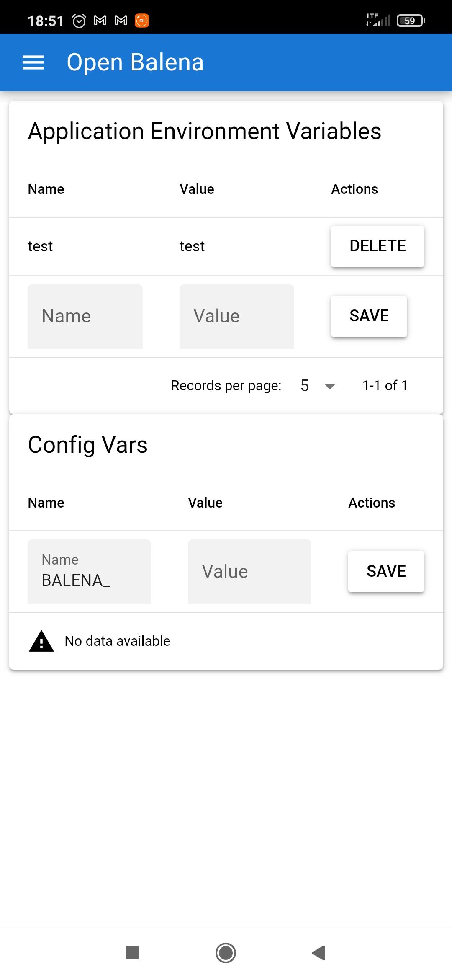This screenshot has width=452, height=980.
Task: Tap the first Gmail notification icon
Action: pos(100,21)
